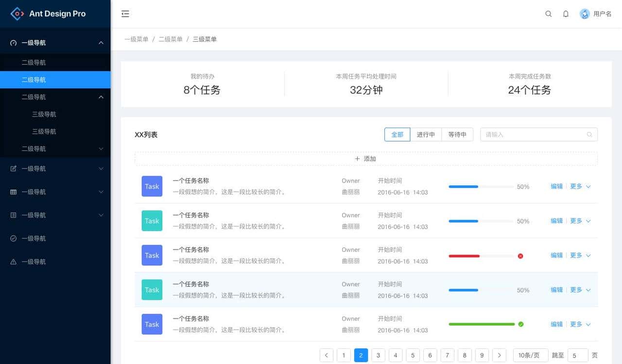This screenshot has width=622, height=364.
Task: Select the 进行中 filter option
Action: click(x=426, y=134)
